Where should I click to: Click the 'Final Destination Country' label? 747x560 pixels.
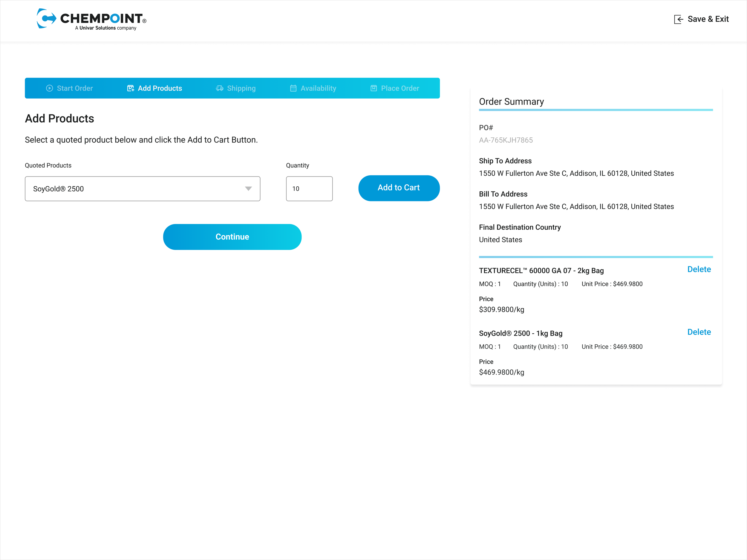[x=520, y=228]
